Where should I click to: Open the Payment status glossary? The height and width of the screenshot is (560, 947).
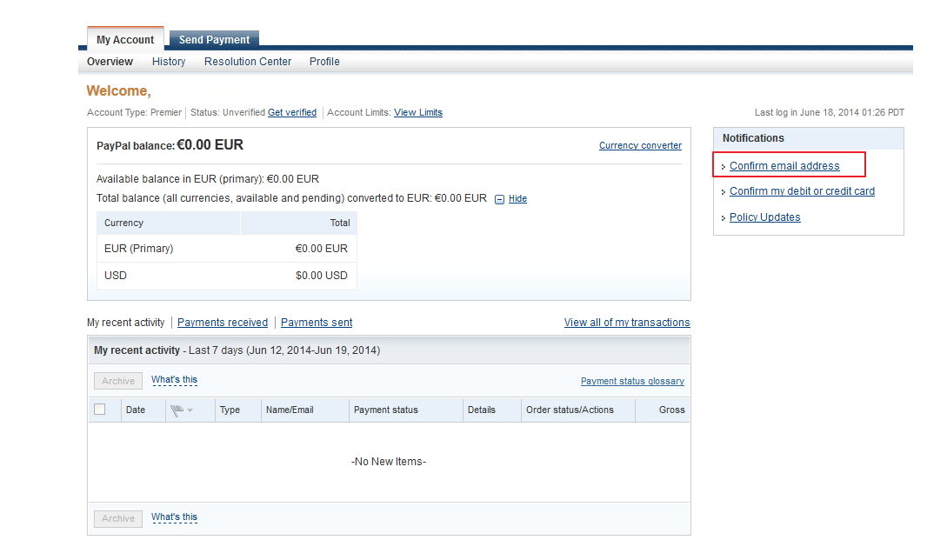(x=632, y=381)
